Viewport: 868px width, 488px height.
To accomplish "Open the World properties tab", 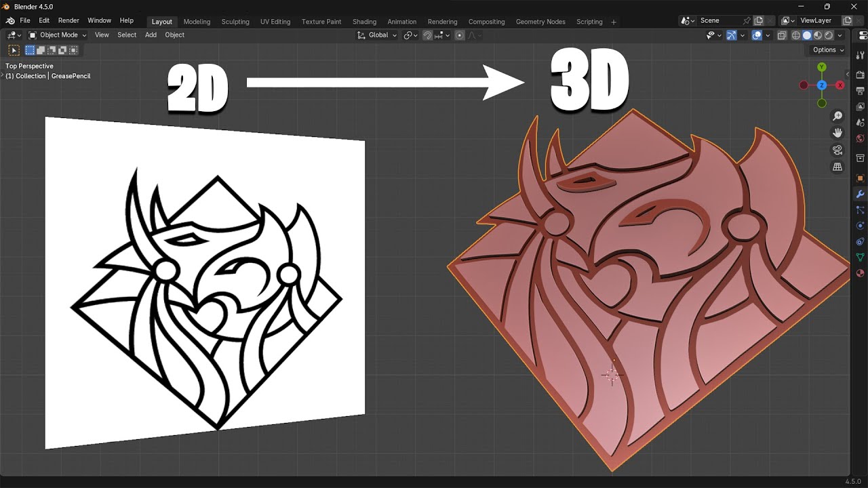I will (x=860, y=139).
